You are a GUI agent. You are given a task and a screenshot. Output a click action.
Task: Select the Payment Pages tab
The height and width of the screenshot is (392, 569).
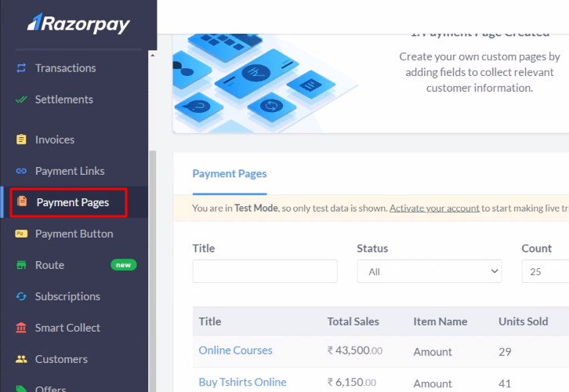click(230, 174)
